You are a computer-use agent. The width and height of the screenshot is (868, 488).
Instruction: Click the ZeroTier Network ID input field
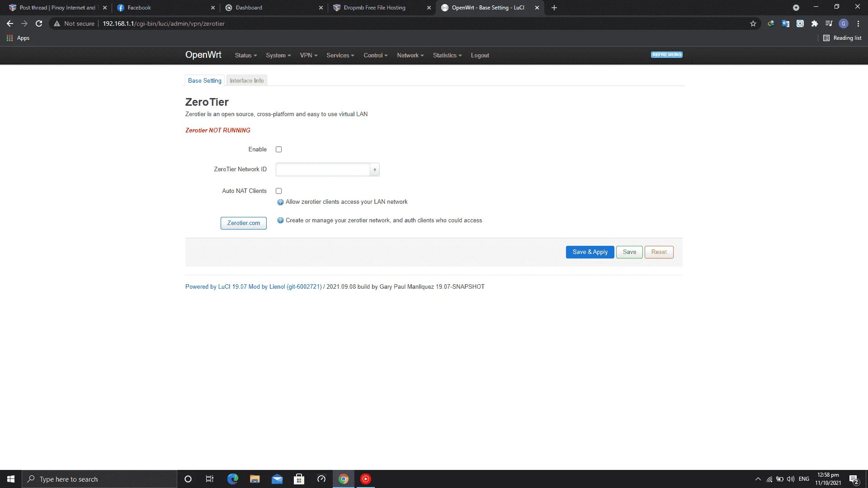click(x=323, y=169)
